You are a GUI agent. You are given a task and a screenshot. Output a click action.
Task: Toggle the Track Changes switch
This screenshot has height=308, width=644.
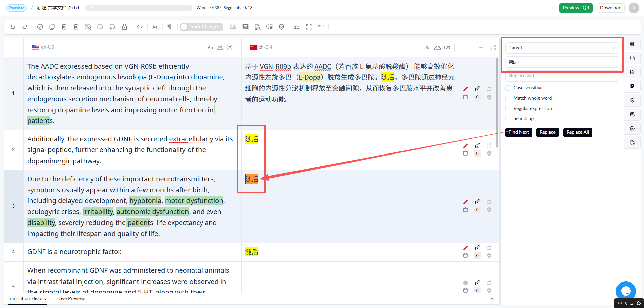pyautogui.click(x=202, y=27)
